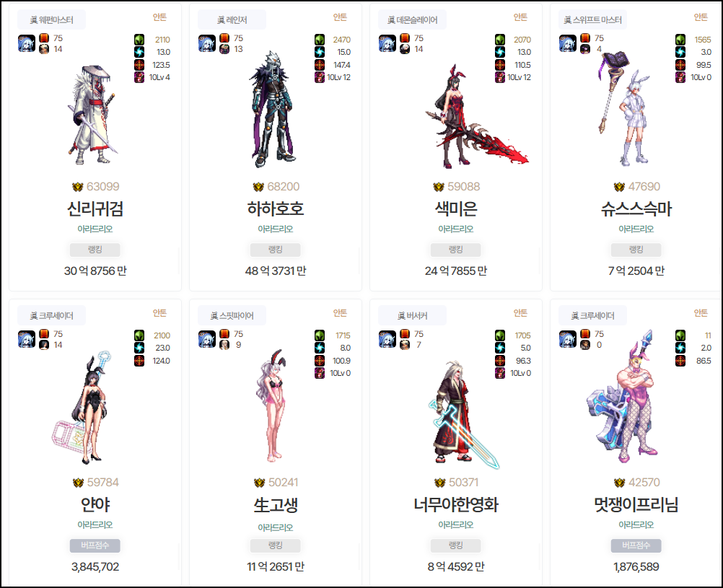This screenshot has height=588, width=723.
Task: Click the red crosshair icon beside 110.5
Action: (500, 65)
